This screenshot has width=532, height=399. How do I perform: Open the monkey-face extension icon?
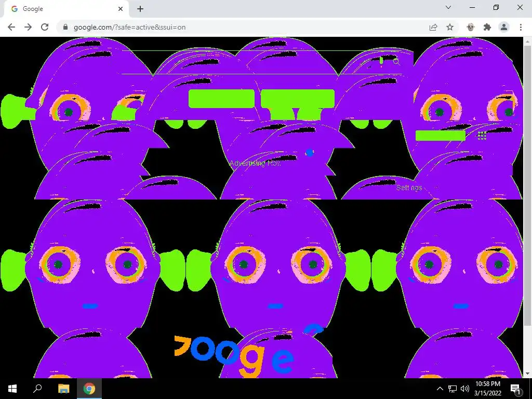click(471, 27)
